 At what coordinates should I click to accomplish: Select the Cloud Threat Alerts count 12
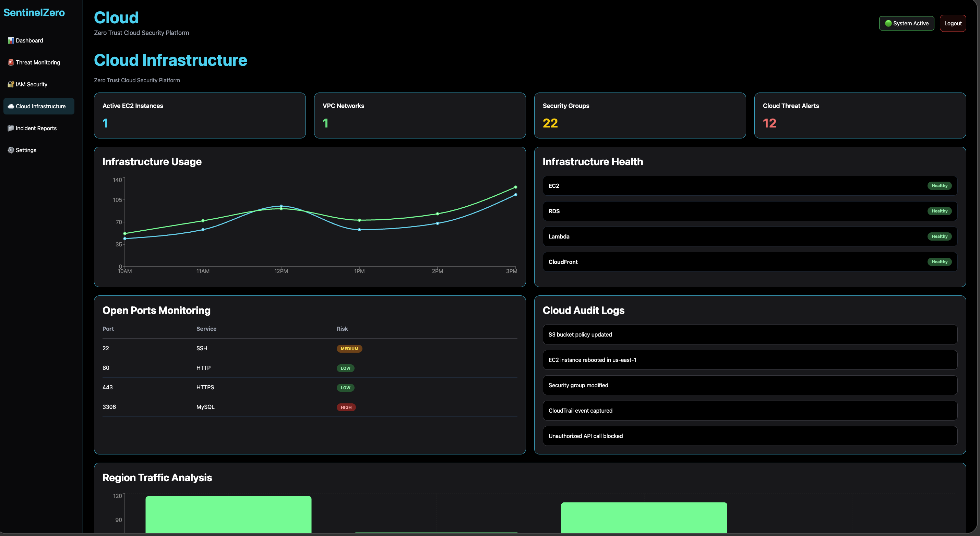pyautogui.click(x=769, y=123)
